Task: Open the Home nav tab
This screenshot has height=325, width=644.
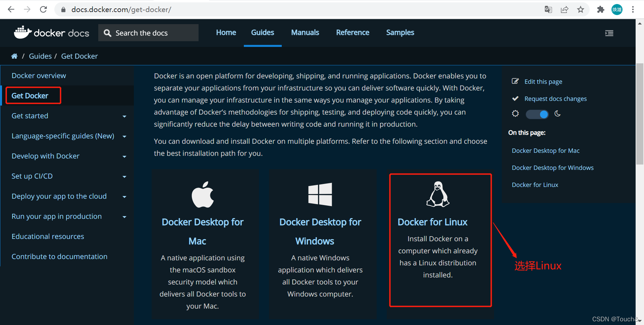Action: [x=226, y=32]
